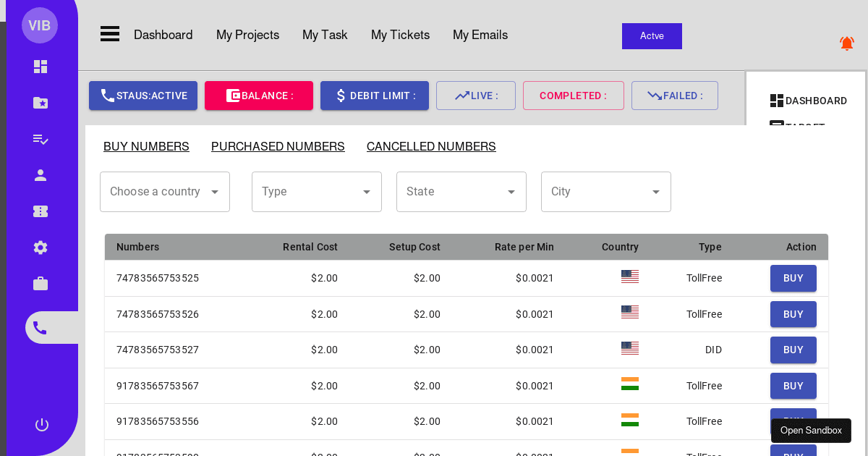Switch to BUY NUMBERS tab

(146, 146)
